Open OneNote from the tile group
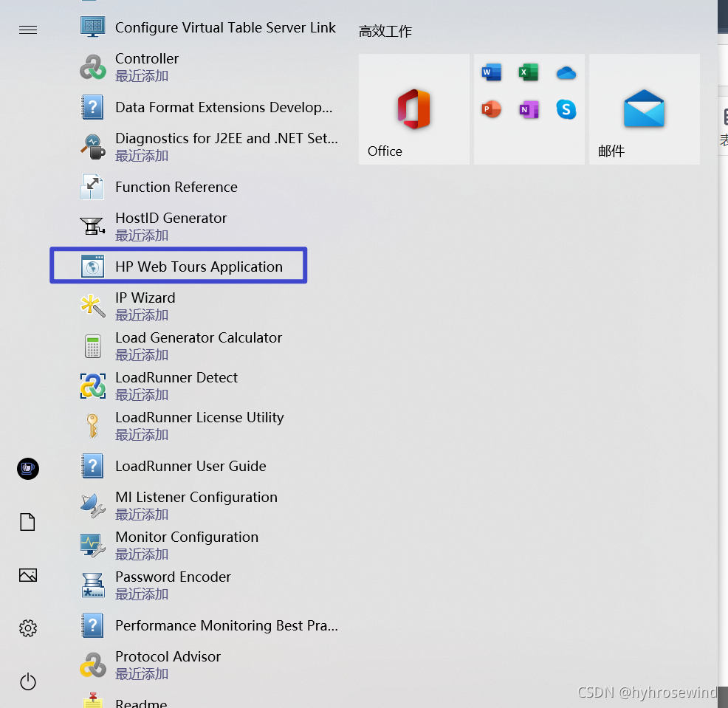This screenshot has width=728, height=708. click(529, 109)
